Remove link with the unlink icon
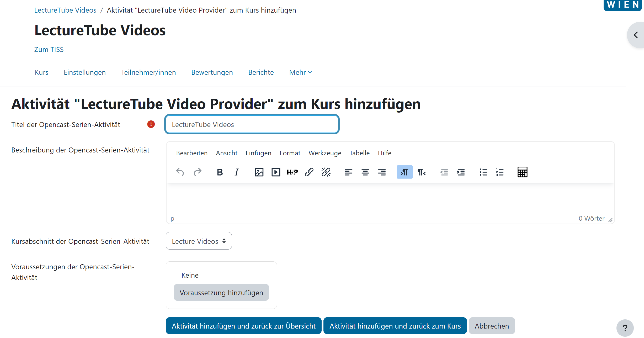 point(326,172)
